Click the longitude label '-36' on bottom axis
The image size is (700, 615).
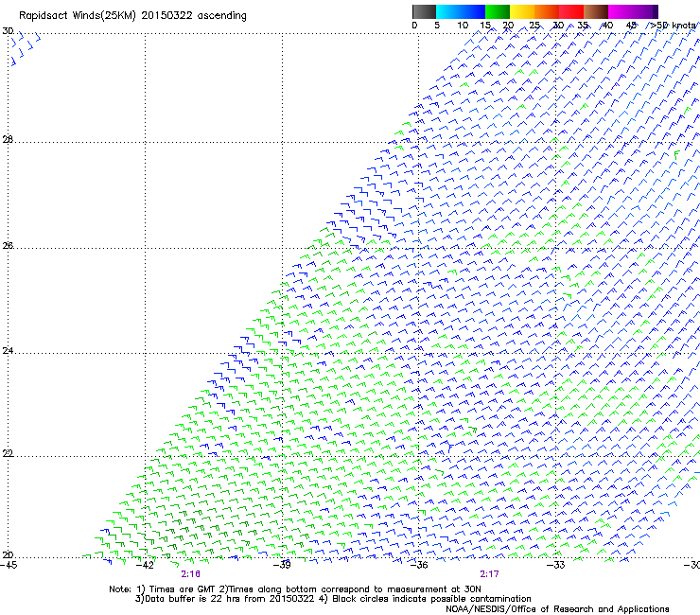[x=419, y=565]
